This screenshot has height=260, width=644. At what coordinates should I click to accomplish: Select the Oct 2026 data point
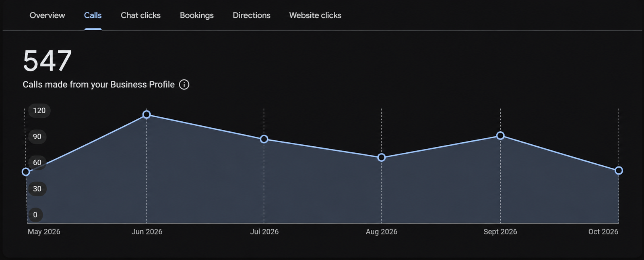(x=619, y=171)
